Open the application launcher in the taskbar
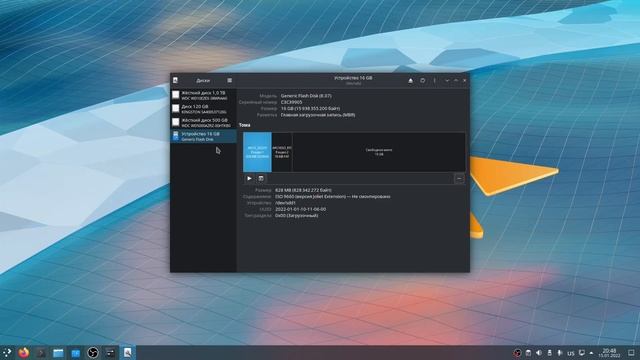Screen dimensions: 640x360 point(7,353)
